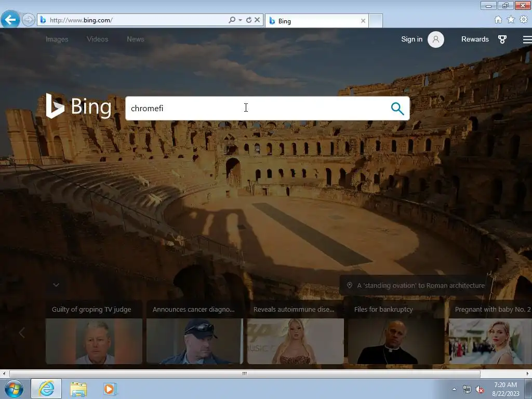
Task: Open the Videos link on Bing
Action: [97, 39]
